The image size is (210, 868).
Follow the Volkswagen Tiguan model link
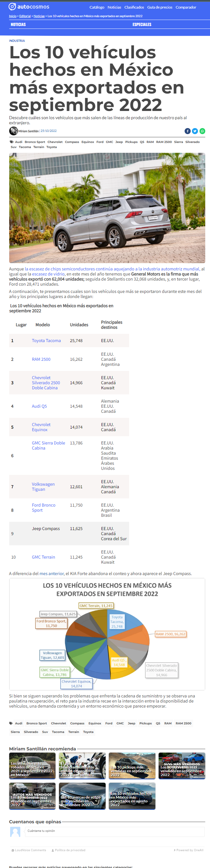(x=43, y=487)
